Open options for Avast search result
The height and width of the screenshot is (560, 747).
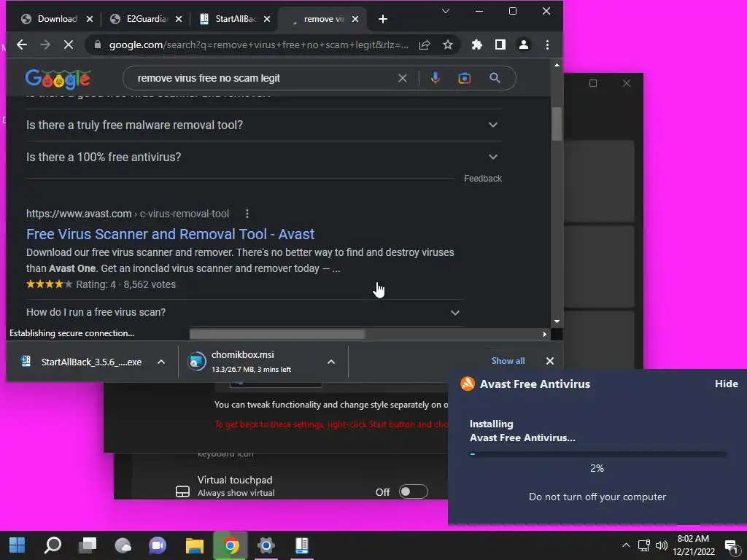click(x=247, y=214)
